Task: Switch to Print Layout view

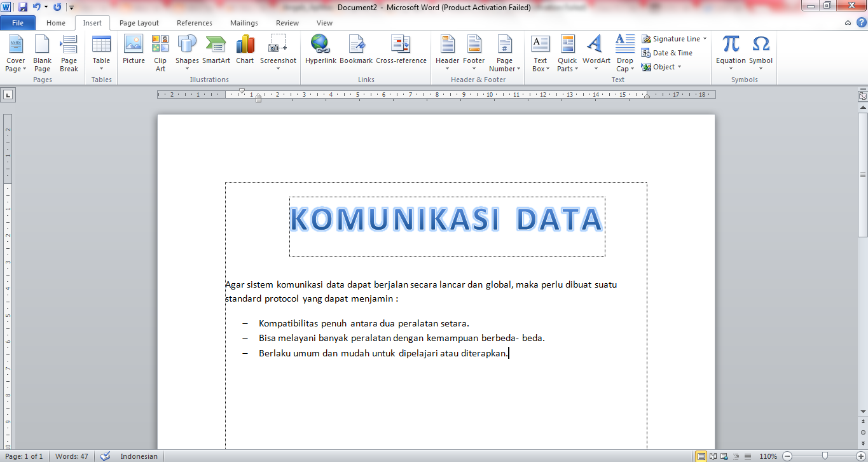Action: pyautogui.click(x=701, y=456)
